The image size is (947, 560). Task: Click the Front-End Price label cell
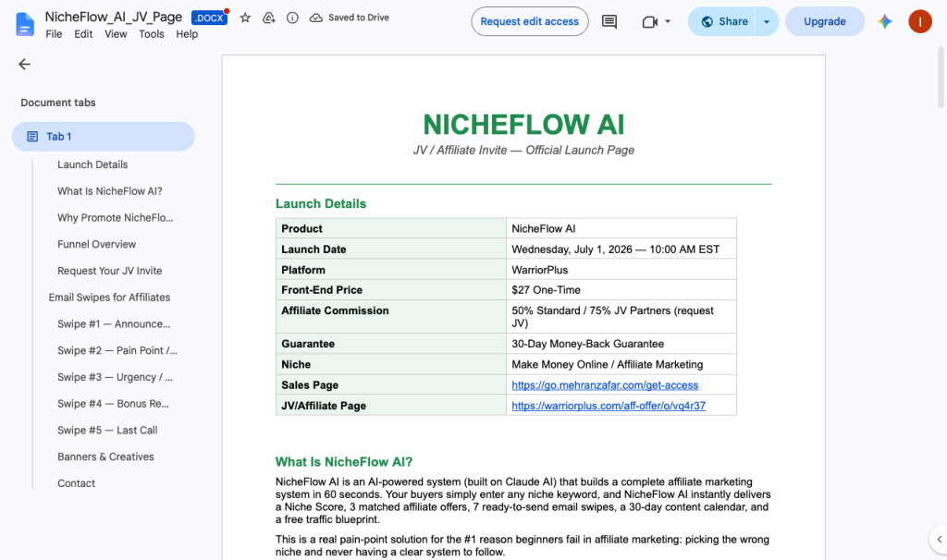tap(391, 289)
